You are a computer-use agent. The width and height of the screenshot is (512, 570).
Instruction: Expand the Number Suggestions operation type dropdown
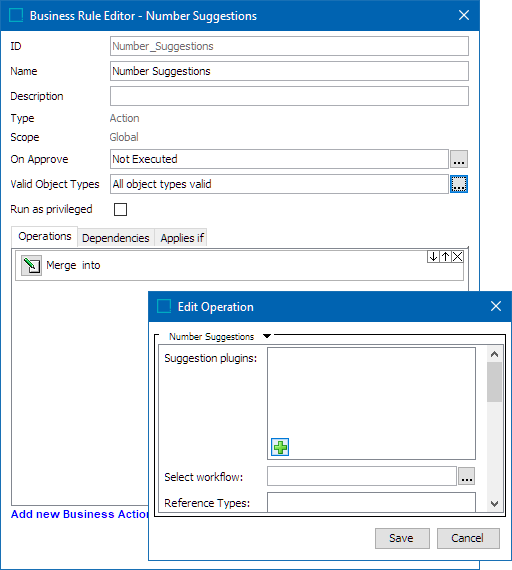(267, 336)
